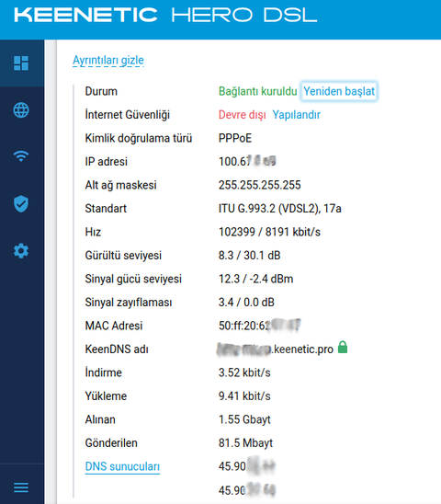Click the Gönderilen label
This screenshot has width=441, height=504.
pos(111,443)
